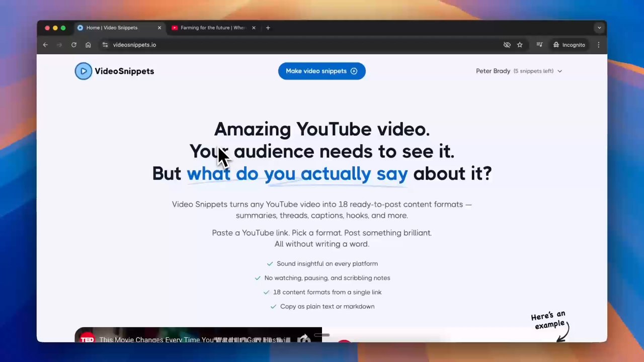Screen dimensions: 644x362
Task: Click the TED channel logo on the video
Action: click(x=88, y=338)
